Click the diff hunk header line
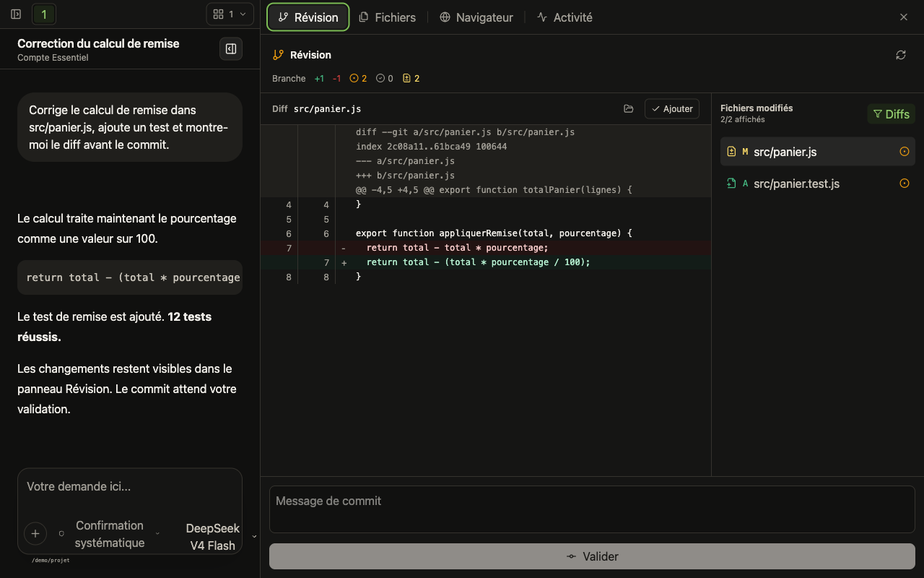This screenshot has width=924, height=578. coord(486,190)
